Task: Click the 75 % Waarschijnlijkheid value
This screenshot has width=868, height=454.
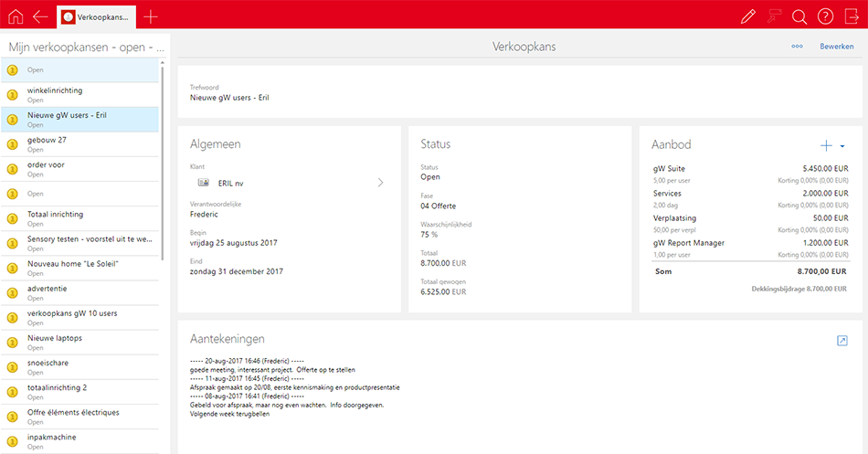Action: click(x=429, y=235)
